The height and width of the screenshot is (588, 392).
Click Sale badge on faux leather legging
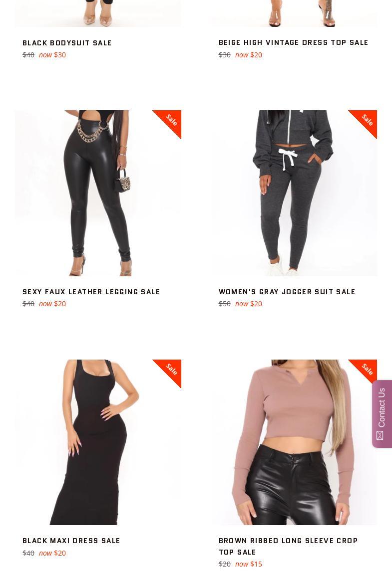tap(170, 121)
